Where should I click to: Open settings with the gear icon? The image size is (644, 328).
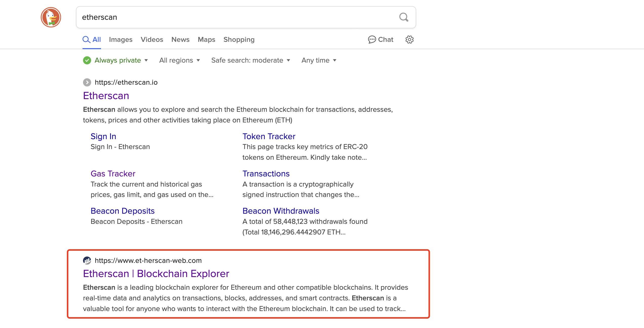[409, 40]
